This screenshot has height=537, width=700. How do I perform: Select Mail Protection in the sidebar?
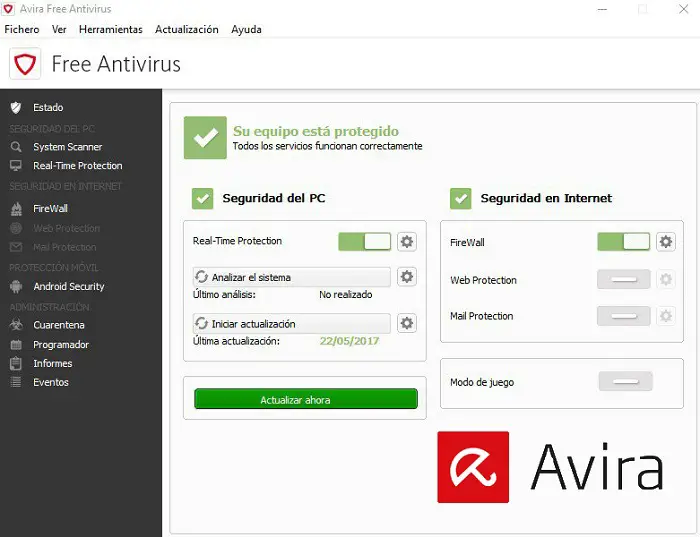pos(64,247)
